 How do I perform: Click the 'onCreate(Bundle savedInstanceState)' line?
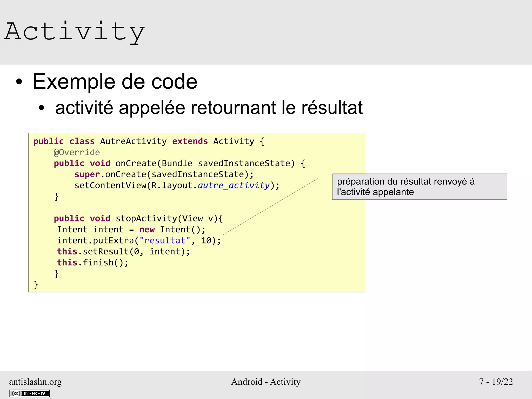tap(179, 163)
